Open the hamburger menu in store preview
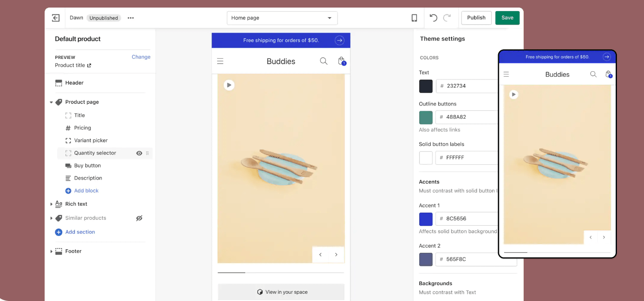The height and width of the screenshot is (301, 644). (220, 61)
